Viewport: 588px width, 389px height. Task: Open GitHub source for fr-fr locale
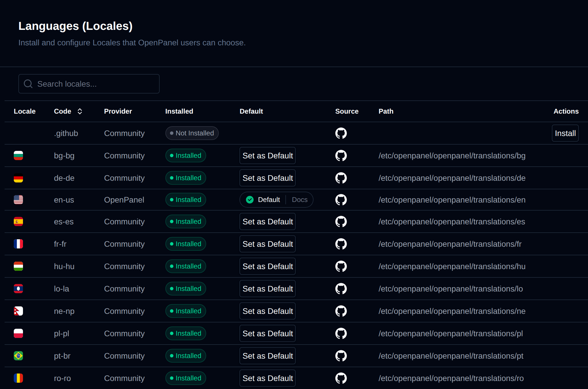click(x=341, y=244)
